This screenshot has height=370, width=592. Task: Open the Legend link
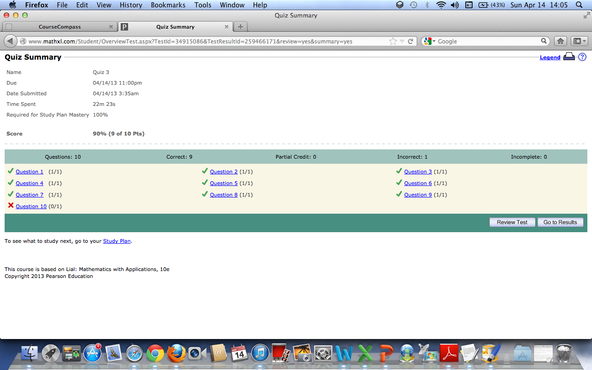pyautogui.click(x=550, y=57)
